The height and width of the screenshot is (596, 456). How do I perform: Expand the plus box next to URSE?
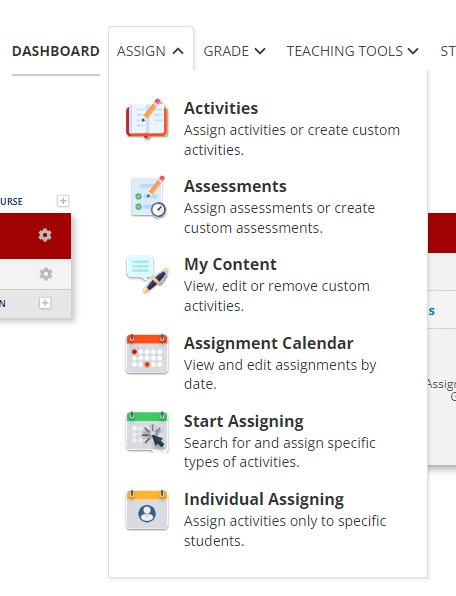[x=63, y=201]
